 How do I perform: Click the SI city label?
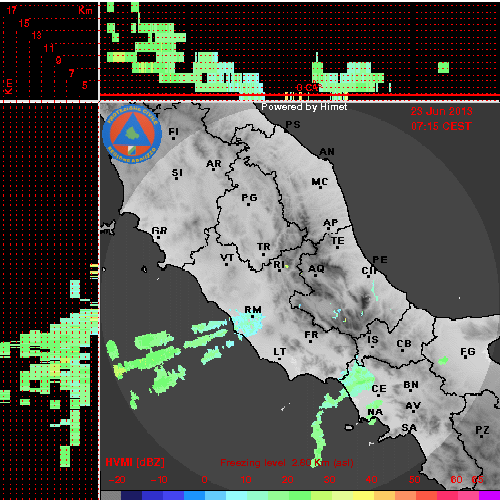click(177, 173)
